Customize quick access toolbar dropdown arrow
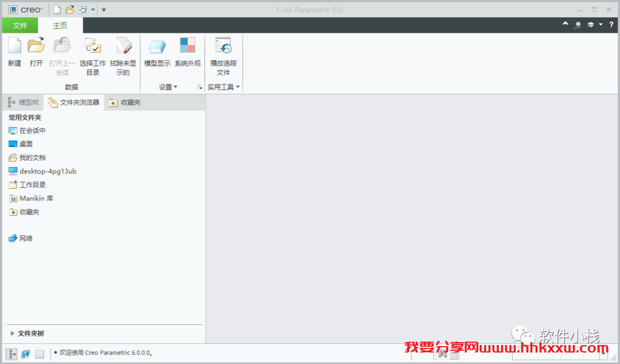This screenshot has width=620, height=364. coord(103,10)
